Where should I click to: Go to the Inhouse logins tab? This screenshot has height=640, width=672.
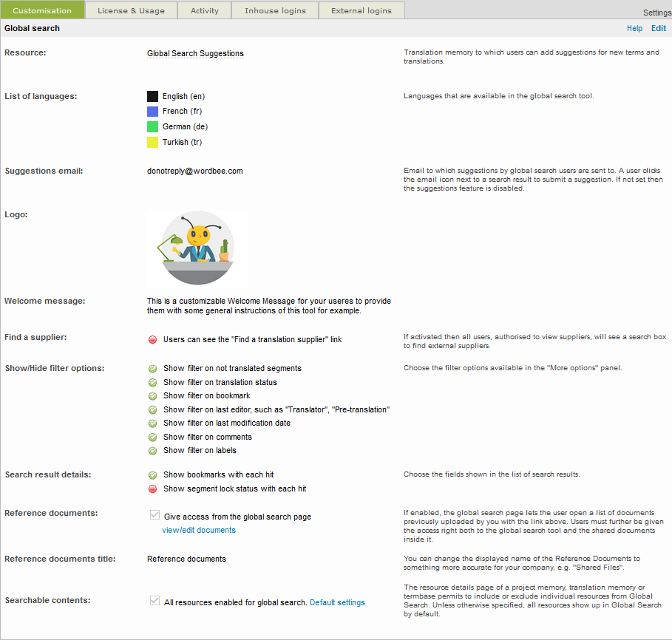(275, 10)
